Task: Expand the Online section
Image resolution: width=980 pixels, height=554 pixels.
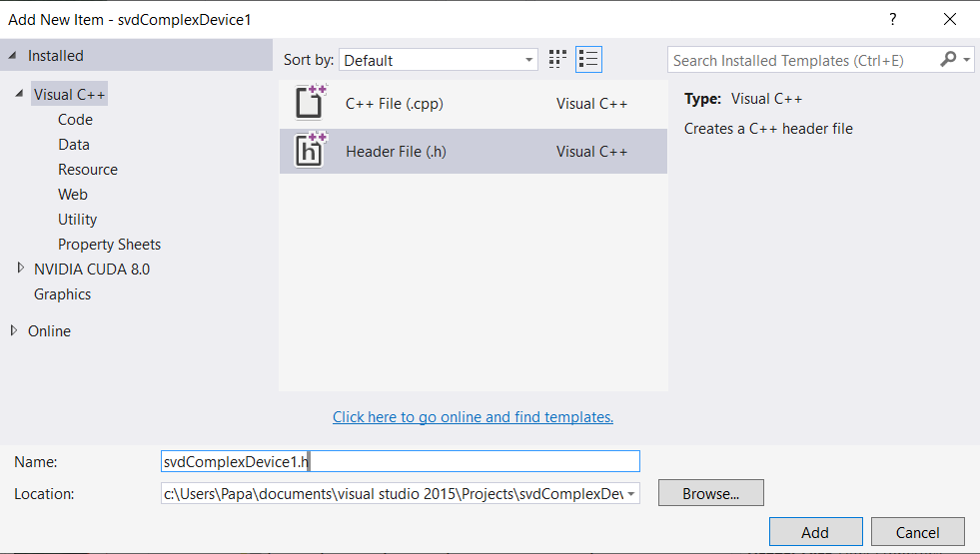Action: coord(13,330)
